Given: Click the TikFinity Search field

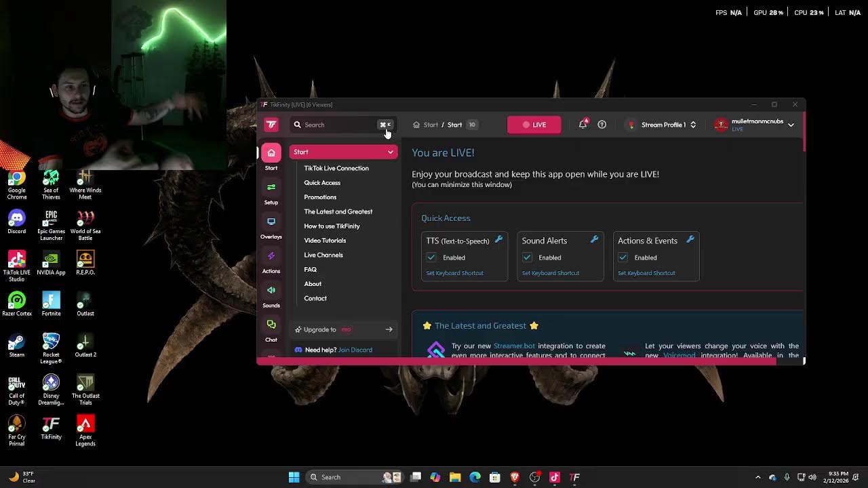Looking at the screenshot, I should 343,125.
